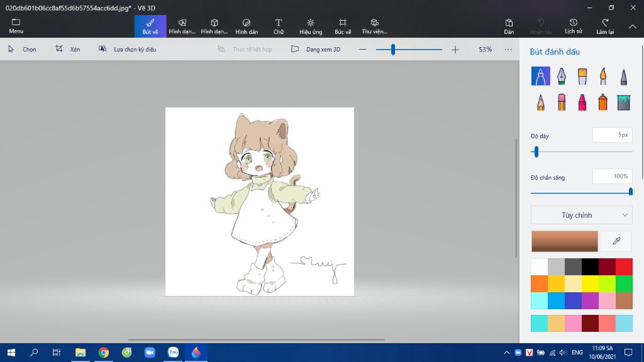
Task: Click the thickness slider handle
Action: click(x=536, y=152)
